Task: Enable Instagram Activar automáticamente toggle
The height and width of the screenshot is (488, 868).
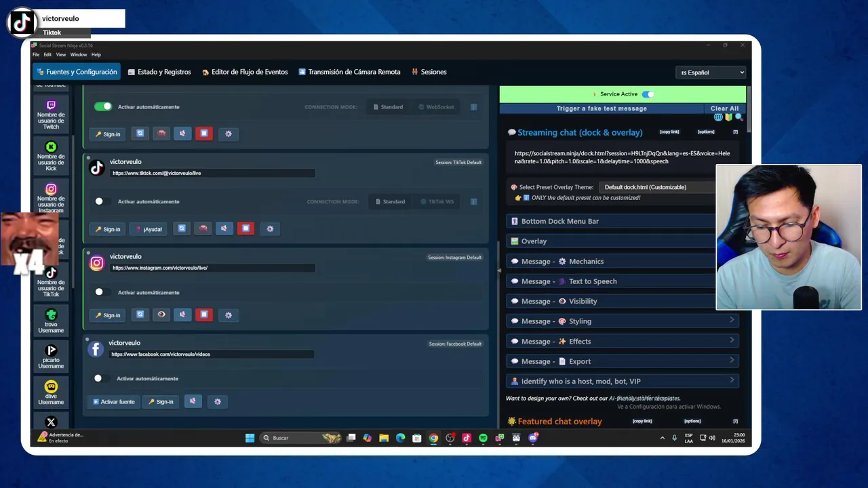Action: 102,292
